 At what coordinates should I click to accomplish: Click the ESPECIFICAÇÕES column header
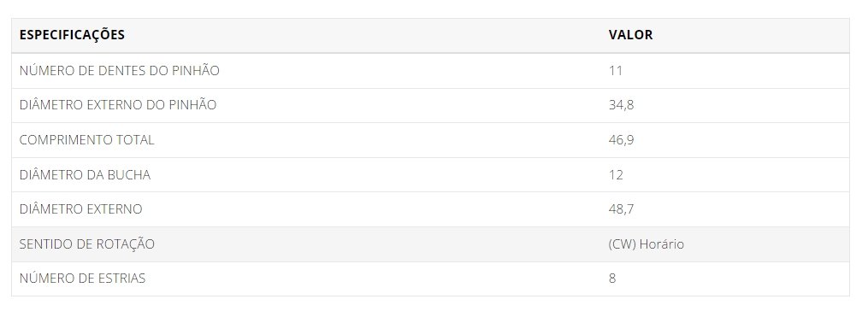pos(72,35)
